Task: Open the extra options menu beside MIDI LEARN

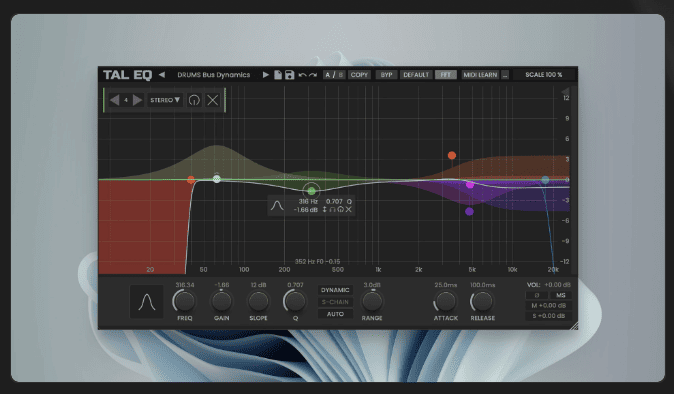Action: point(505,75)
